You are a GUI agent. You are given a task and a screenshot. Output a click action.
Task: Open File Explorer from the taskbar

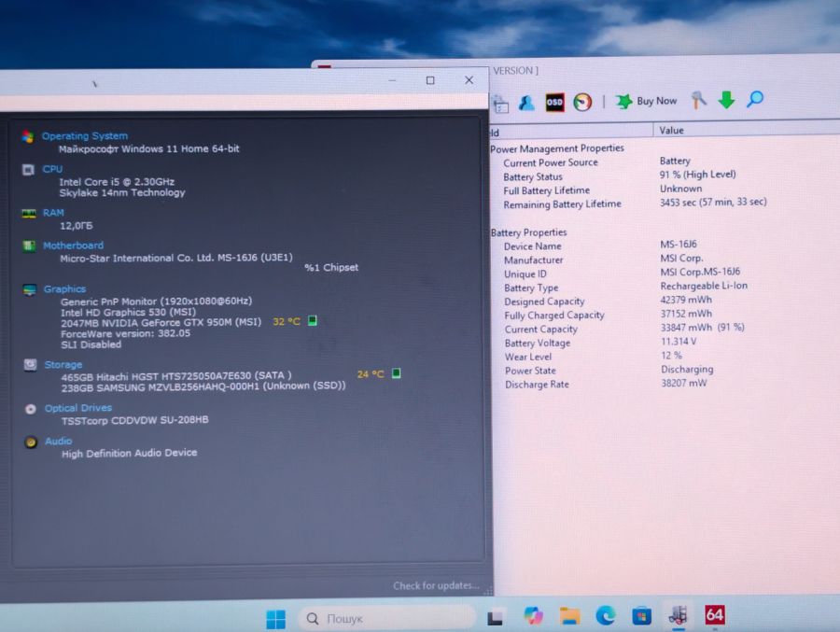coord(569,616)
